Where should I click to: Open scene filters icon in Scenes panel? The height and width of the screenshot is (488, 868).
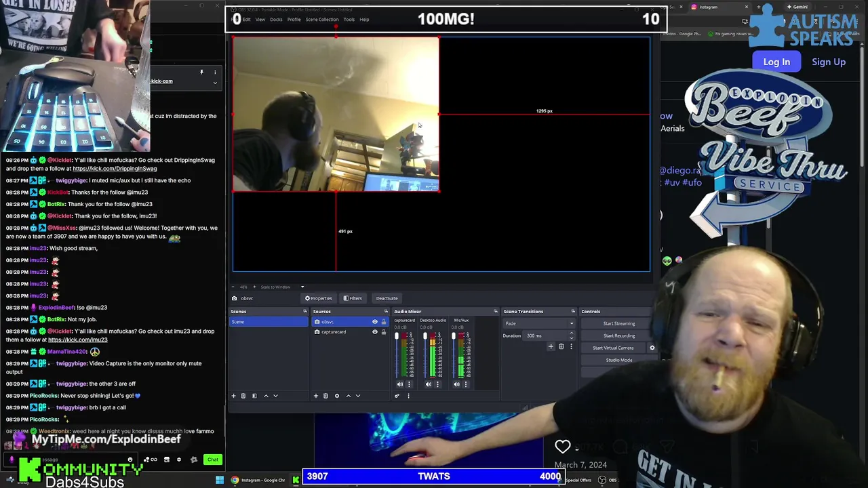pos(254,396)
